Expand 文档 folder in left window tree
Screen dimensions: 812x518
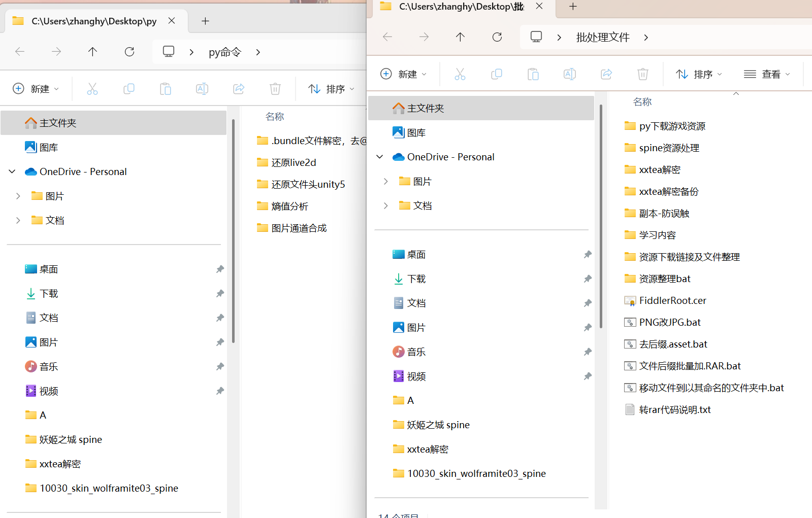pyautogui.click(x=18, y=220)
